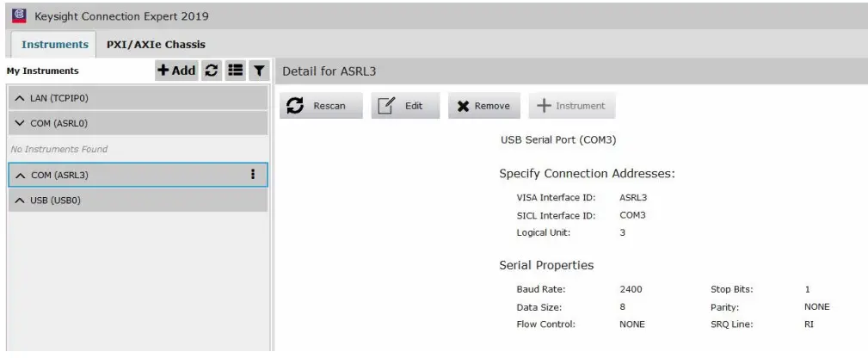The width and height of the screenshot is (868, 358).
Task: Click the Remove X icon
Action: click(463, 106)
